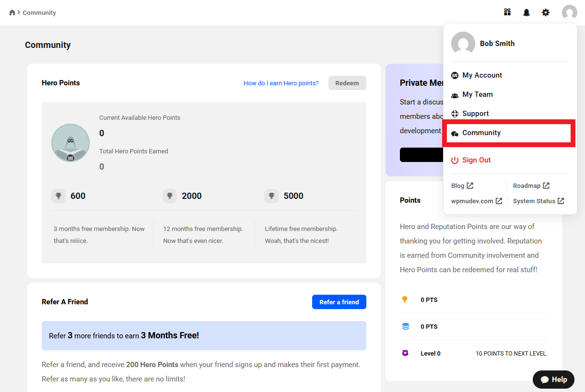Click the blue coins stack icon
Viewport: 585px width, 392px height.
click(406, 326)
